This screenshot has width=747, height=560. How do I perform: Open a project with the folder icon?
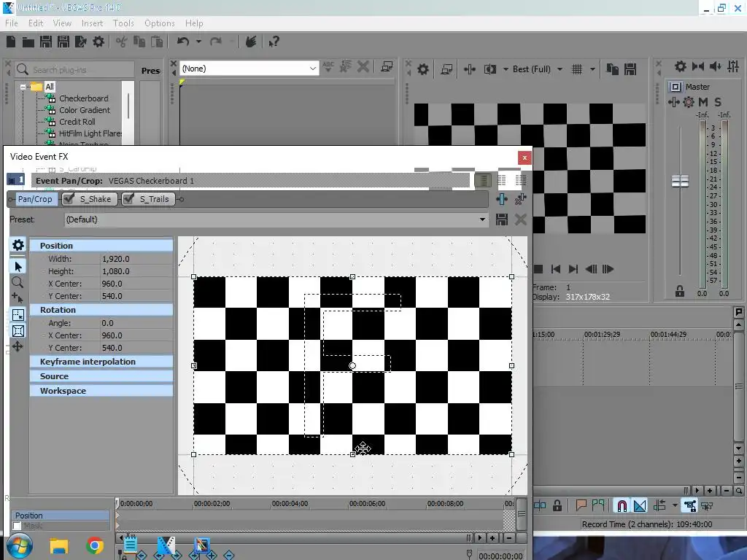click(x=28, y=42)
